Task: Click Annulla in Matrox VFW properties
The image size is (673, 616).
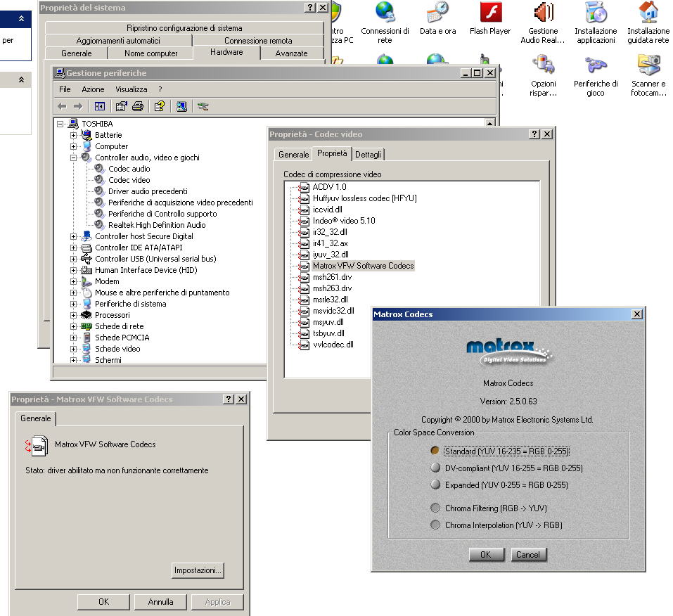Action: 160,602
